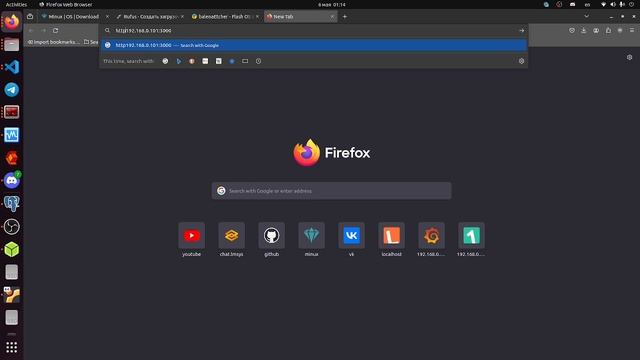The width and height of the screenshot is (640, 360).
Task: Reload the current page
Action: [x=56, y=31]
